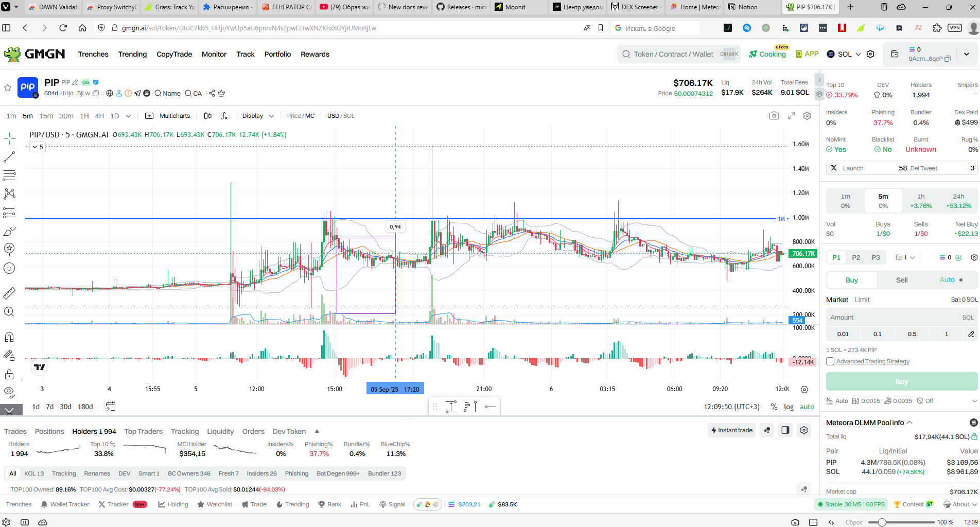The height and width of the screenshot is (527, 980).
Task: Enable magnet mode for drawings
Action: [9, 337]
